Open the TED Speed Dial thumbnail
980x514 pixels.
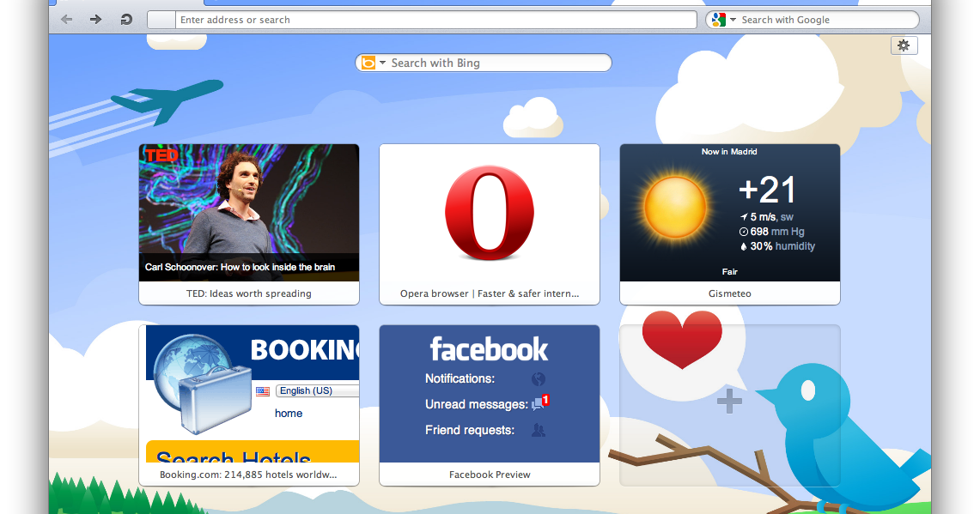pyautogui.click(x=249, y=212)
